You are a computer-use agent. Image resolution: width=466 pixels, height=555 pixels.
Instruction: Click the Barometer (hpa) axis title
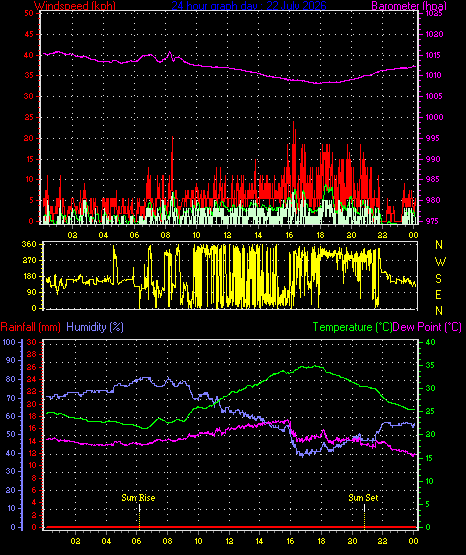point(409,5)
